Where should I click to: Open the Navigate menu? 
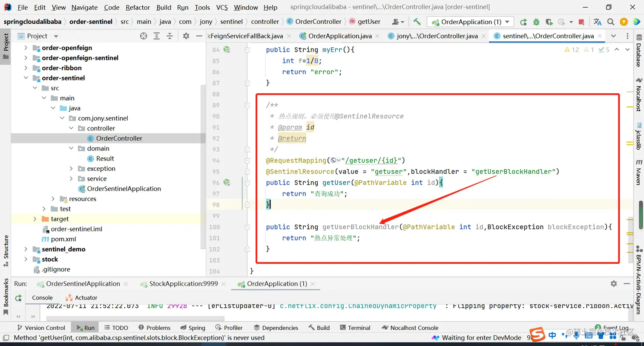tap(84, 7)
